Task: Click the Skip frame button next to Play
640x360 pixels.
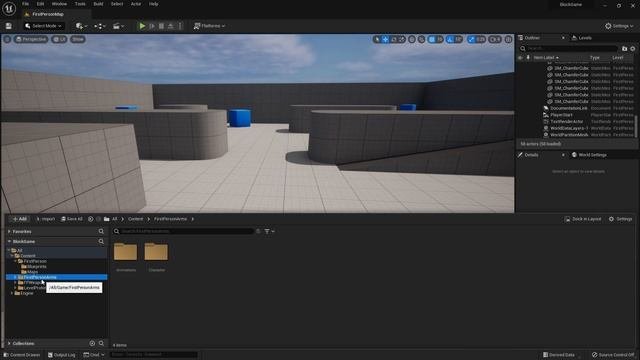Action: (152, 26)
